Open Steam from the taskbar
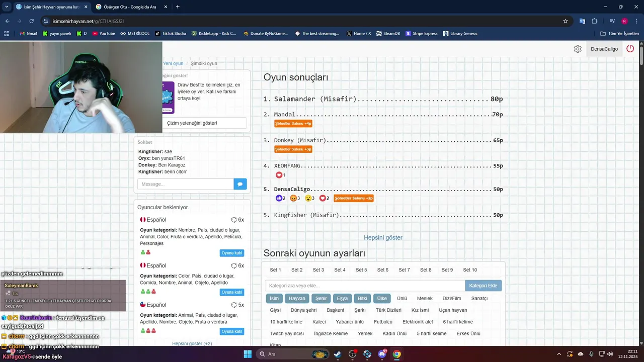Screen dimensions: 644x362 click(x=338, y=354)
